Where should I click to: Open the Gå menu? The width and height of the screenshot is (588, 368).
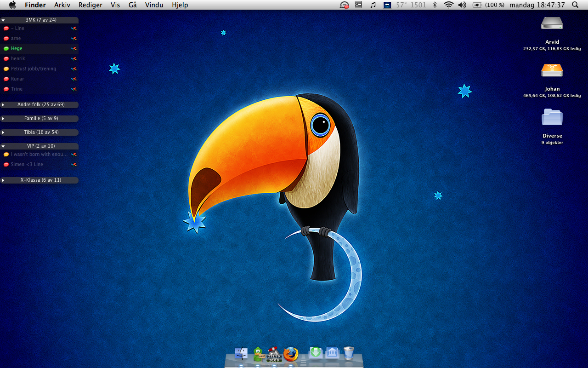point(133,5)
